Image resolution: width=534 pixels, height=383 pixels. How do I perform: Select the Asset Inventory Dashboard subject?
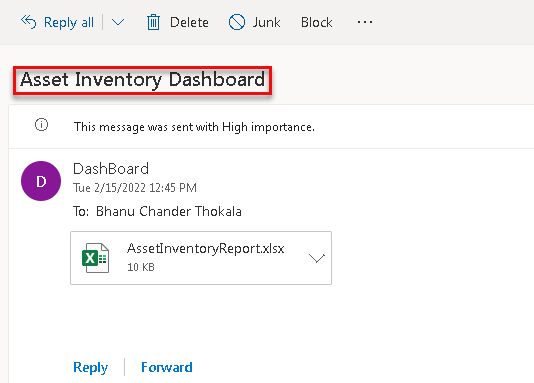click(142, 80)
